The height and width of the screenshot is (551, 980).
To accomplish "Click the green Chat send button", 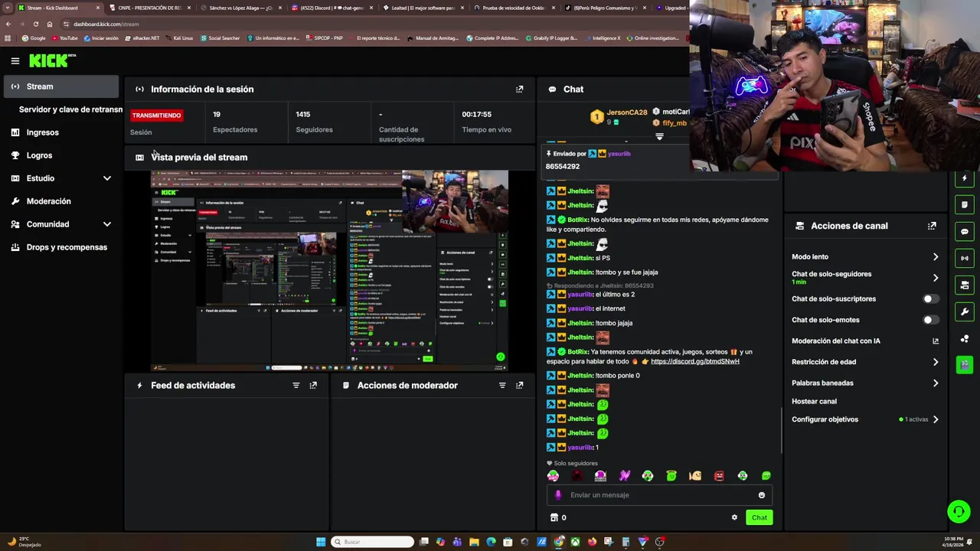I will [759, 518].
